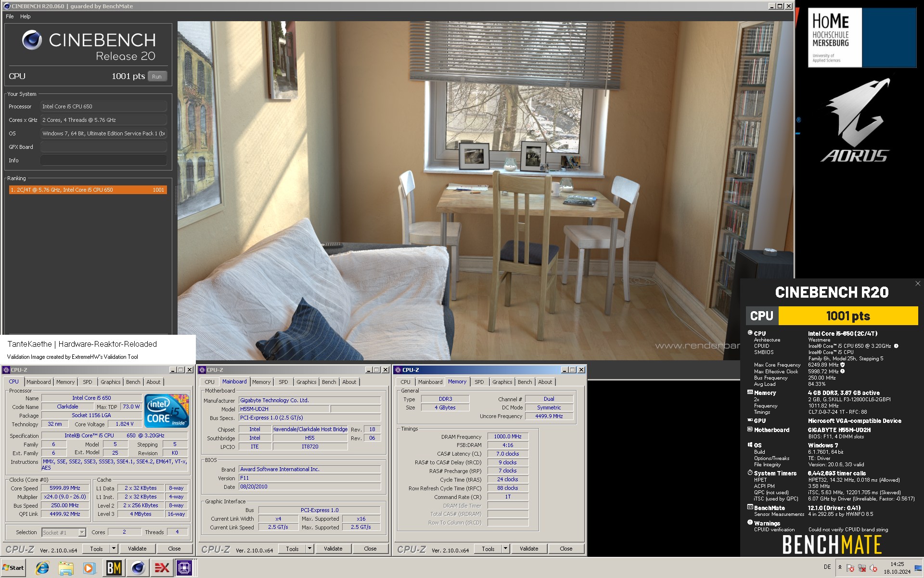Click Core Speed value 5999.89 MHz in CPU-Z
This screenshot has height=578, width=924.
coord(65,488)
